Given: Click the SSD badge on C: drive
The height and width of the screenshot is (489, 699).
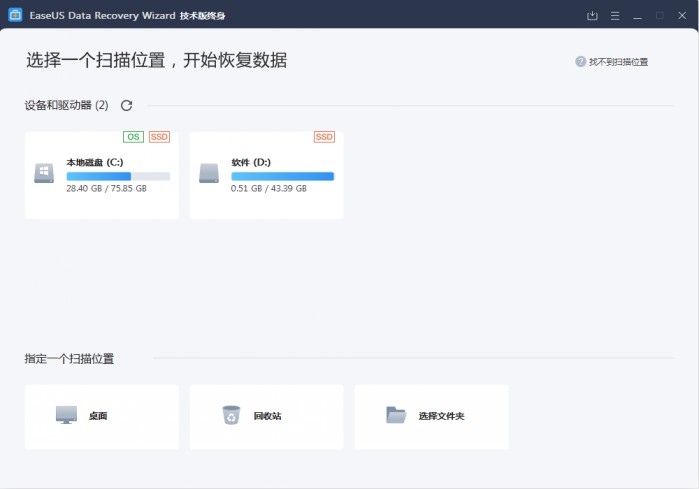Looking at the screenshot, I should click(159, 137).
